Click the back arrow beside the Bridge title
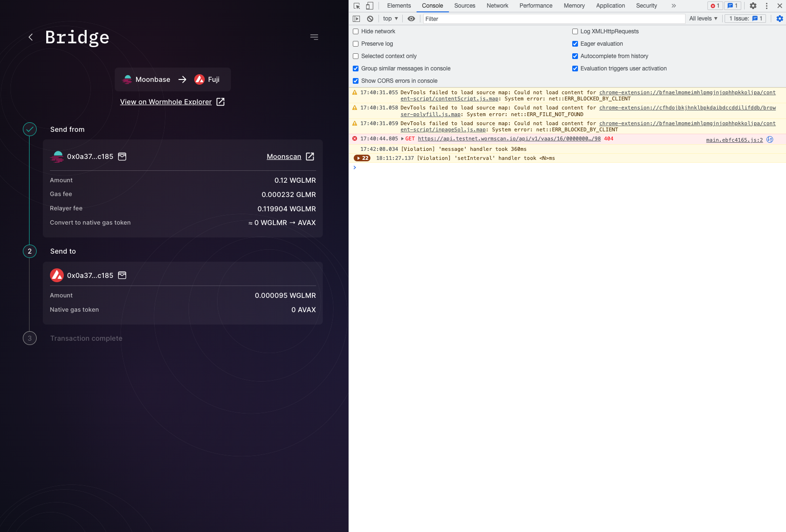Image resolution: width=786 pixels, height=532 pixels. (x=30, y=37)
